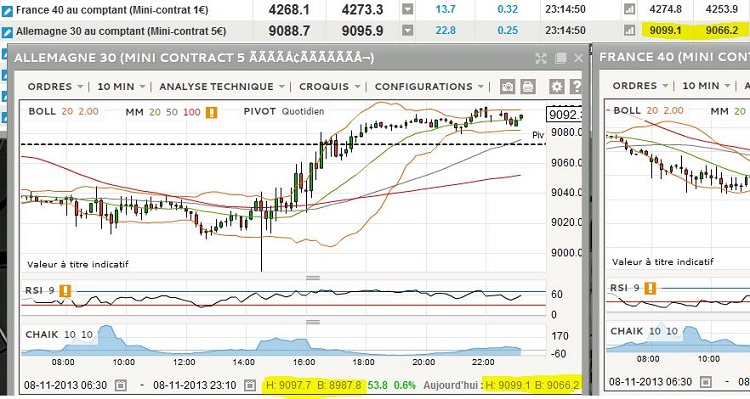Image resolution: width=750 pixels, height=399 pixels.
Task: Change the 10 MIN timeframe in Allemagne chart
Action: (x=121, y=87)
